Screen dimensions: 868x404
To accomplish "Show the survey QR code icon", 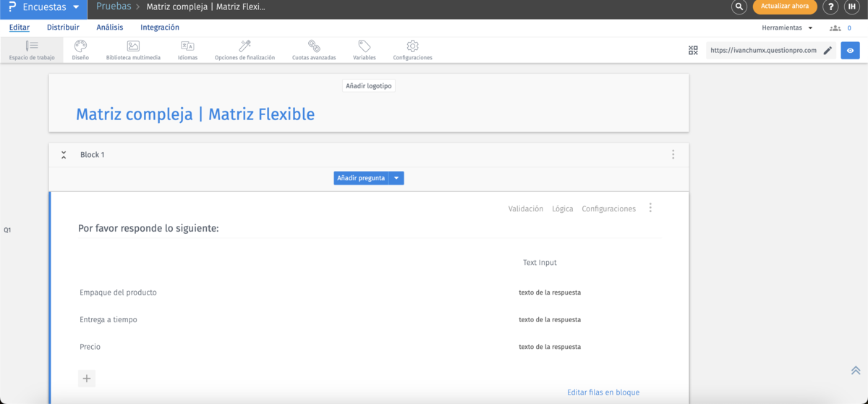I will point(693,51).
